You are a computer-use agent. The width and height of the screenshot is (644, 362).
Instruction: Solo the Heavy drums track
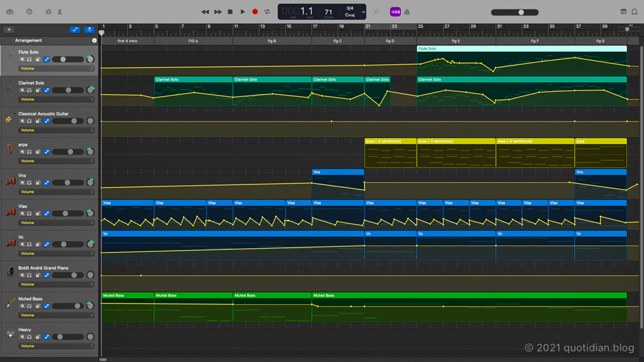[30, 337]
